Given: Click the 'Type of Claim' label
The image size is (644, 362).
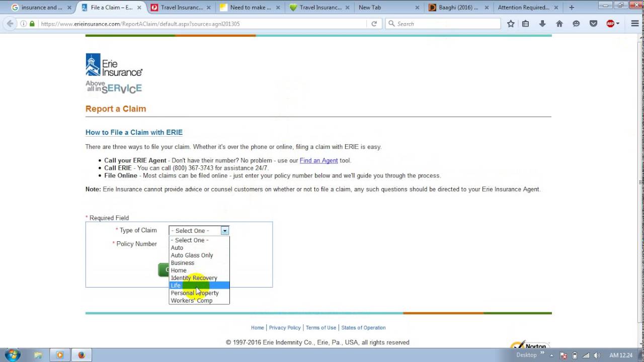Looking at the screenshot, I should 138,230.
